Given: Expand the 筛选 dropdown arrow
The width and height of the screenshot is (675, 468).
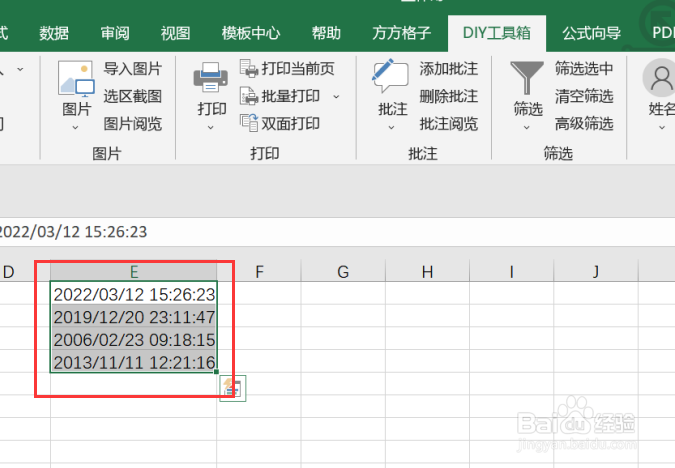Looking at the screenshot, I should (526, 127).
